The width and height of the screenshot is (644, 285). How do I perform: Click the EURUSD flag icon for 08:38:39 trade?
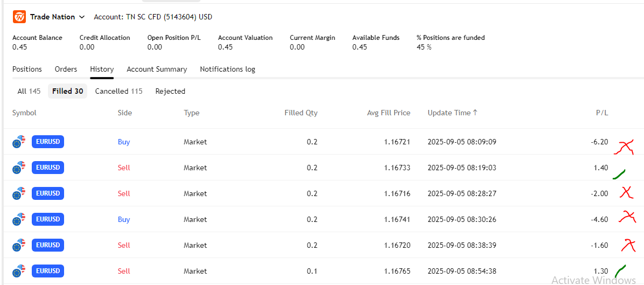[x=19, y=245]
